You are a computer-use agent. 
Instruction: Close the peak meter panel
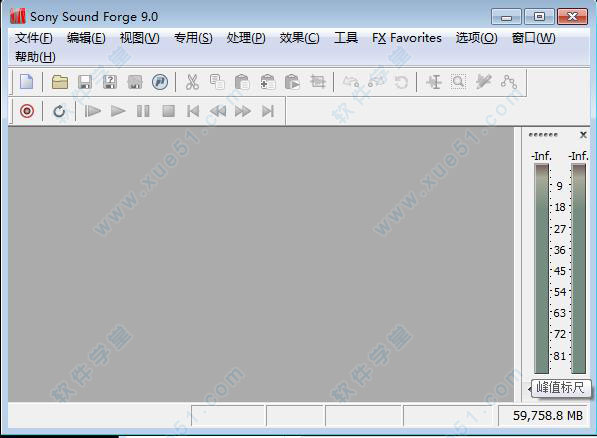[583, 135]
